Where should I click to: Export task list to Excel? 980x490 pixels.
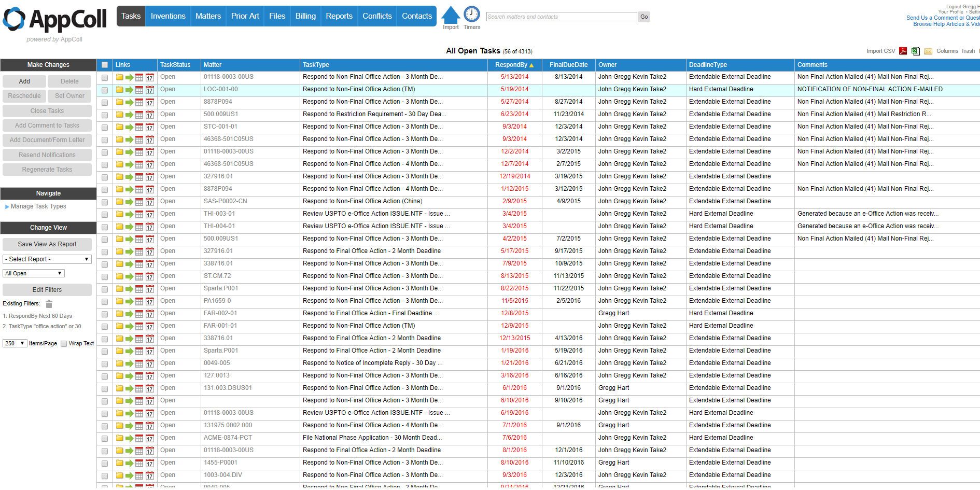coord(915,51)
